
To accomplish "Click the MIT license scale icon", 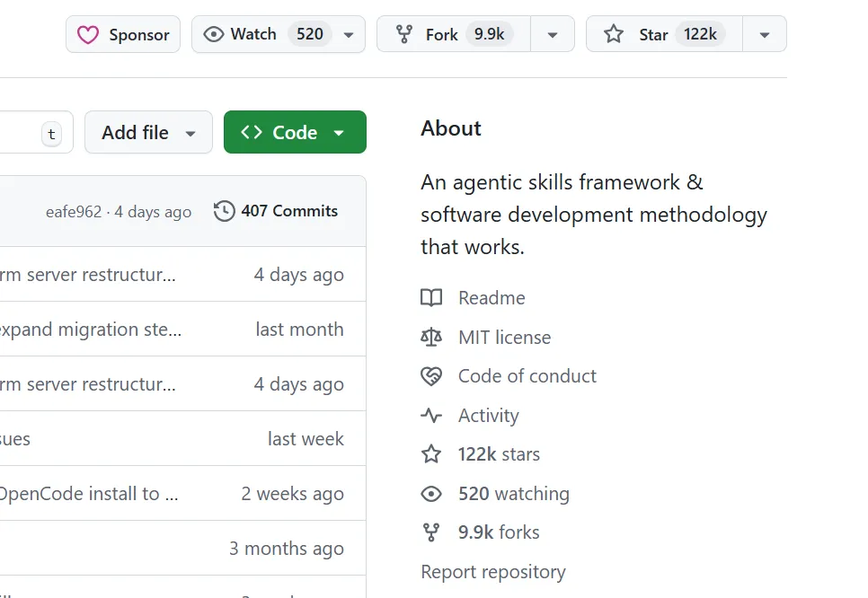I will tap(431, 338).
